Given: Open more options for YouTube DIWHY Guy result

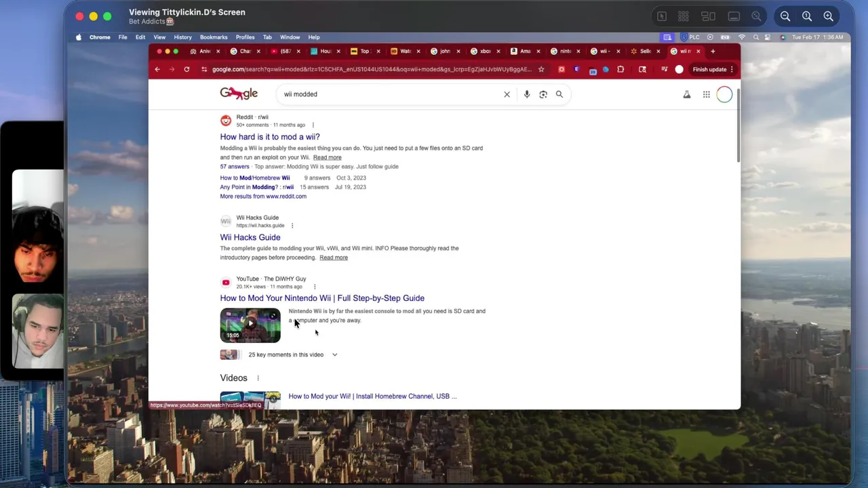Looking at the screenshot, I should (x=314, y=287).
